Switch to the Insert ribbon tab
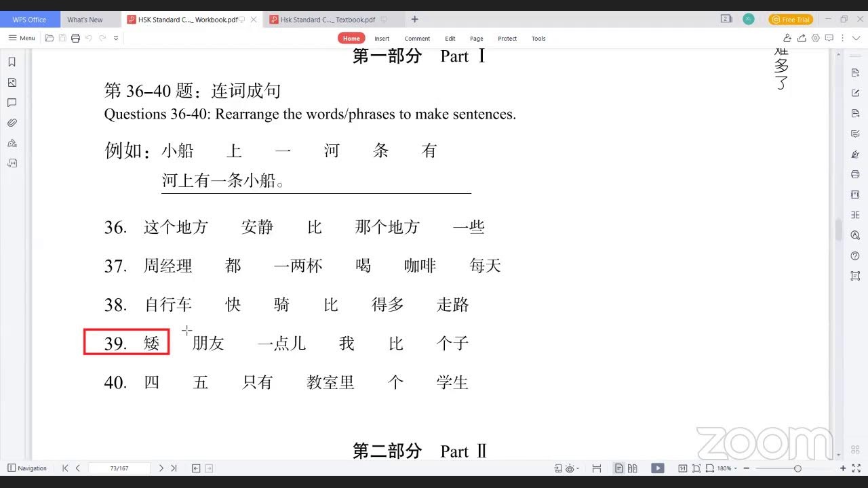 [x=382, y=39]
